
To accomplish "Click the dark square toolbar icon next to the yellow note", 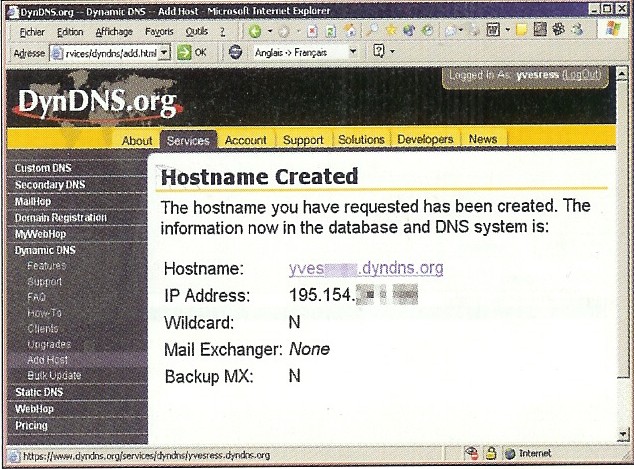I will click(540, 29).
